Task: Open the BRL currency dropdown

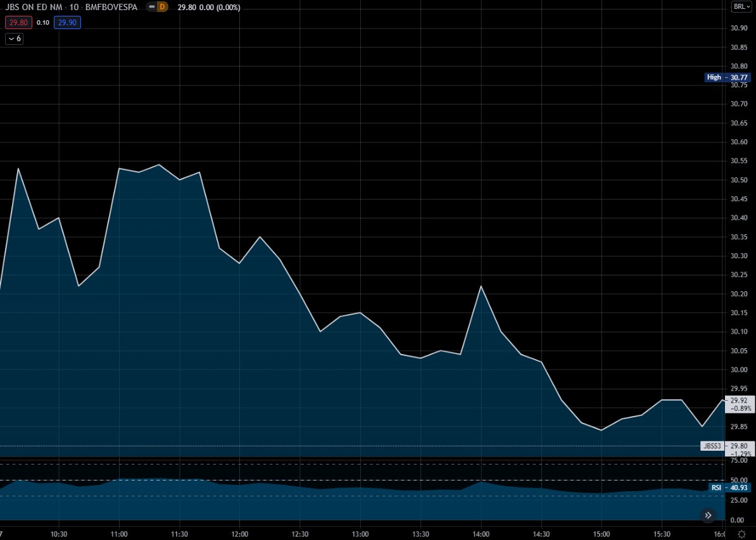Action: (741, 7)
